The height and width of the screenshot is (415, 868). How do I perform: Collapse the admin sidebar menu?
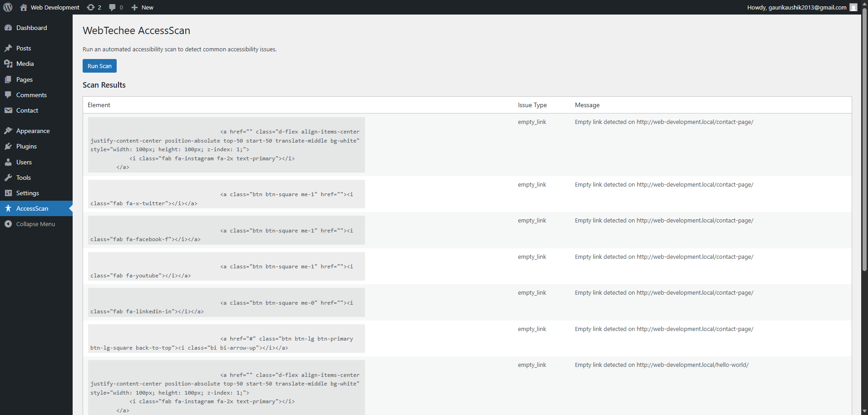(x=36, y=224)
